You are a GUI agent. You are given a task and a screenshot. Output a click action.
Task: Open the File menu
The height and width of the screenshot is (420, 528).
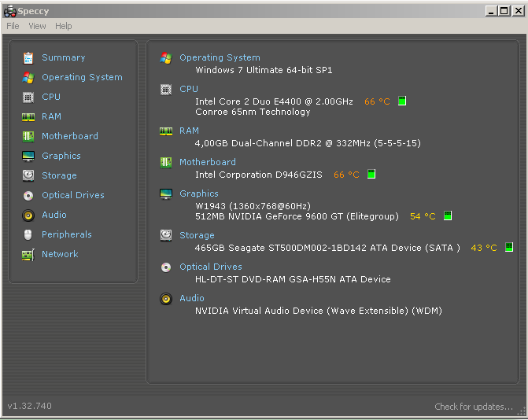pyautogui.click(x=13, y=26)
